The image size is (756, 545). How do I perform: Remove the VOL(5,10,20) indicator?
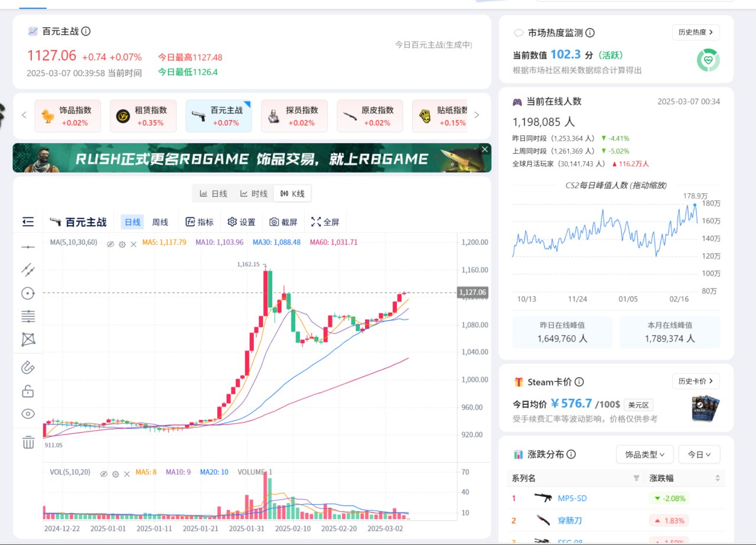tap(127, 474)
